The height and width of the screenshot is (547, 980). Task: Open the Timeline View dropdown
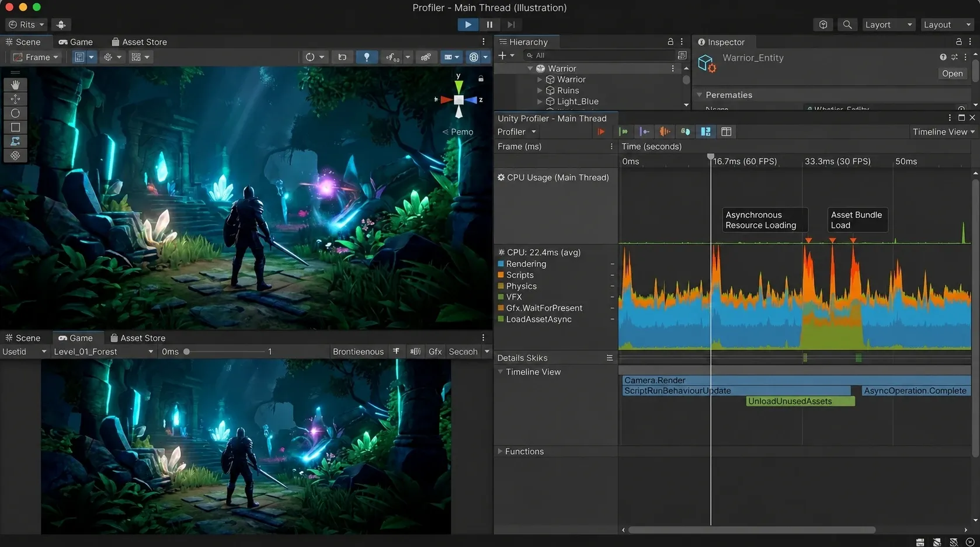click(x=944, y=132)
